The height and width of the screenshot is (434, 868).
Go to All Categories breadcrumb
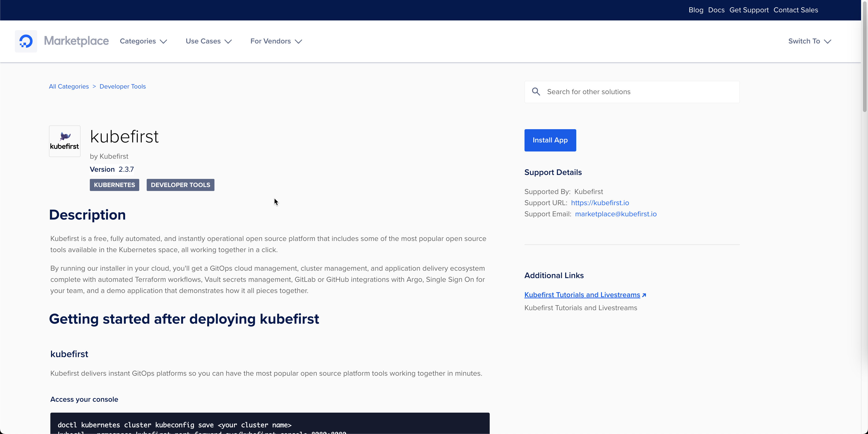coord(69,86)
